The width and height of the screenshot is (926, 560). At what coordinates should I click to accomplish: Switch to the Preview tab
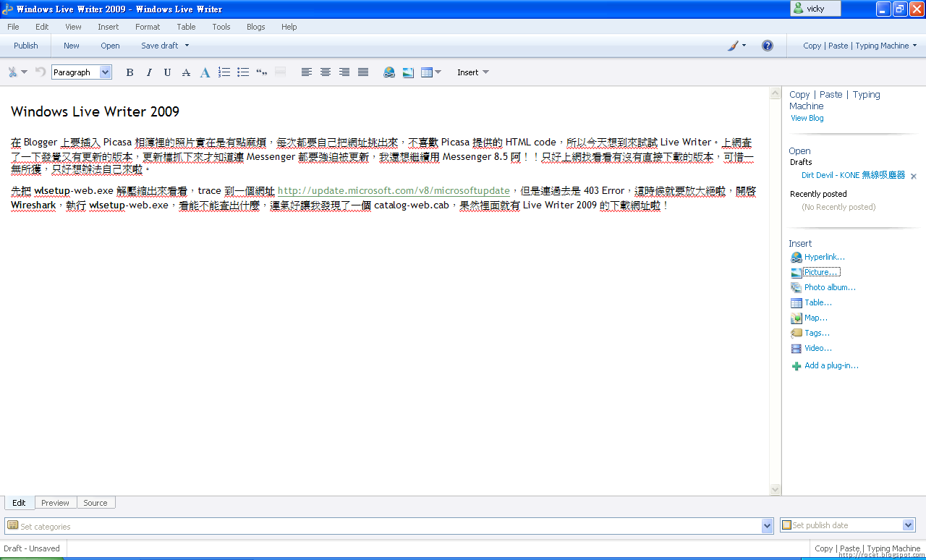point(55,503)
